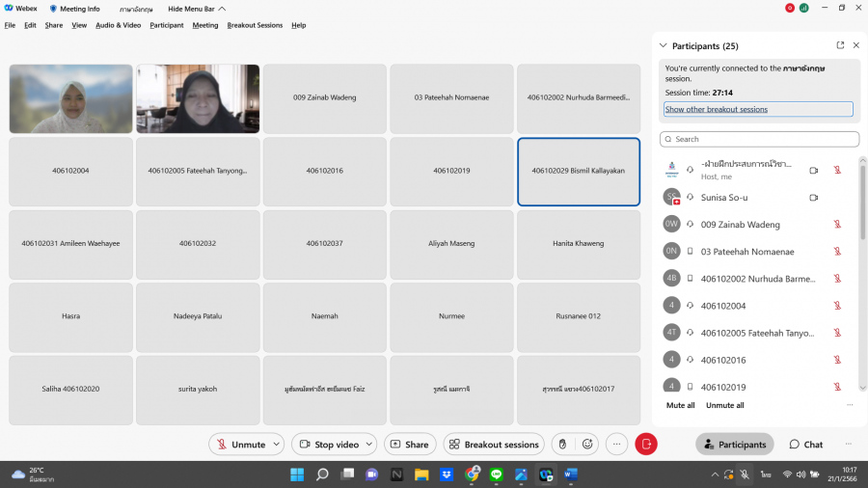Expand audio options arrow beside Unmute
This screenshot has height=488, width=868.
(278, 445)
